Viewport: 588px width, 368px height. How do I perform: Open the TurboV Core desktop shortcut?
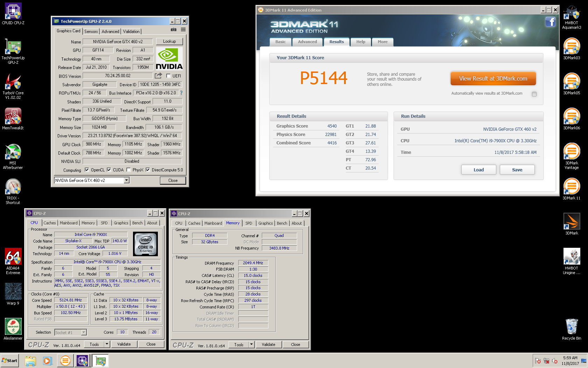pyautogui.click(x=13, y=86)
